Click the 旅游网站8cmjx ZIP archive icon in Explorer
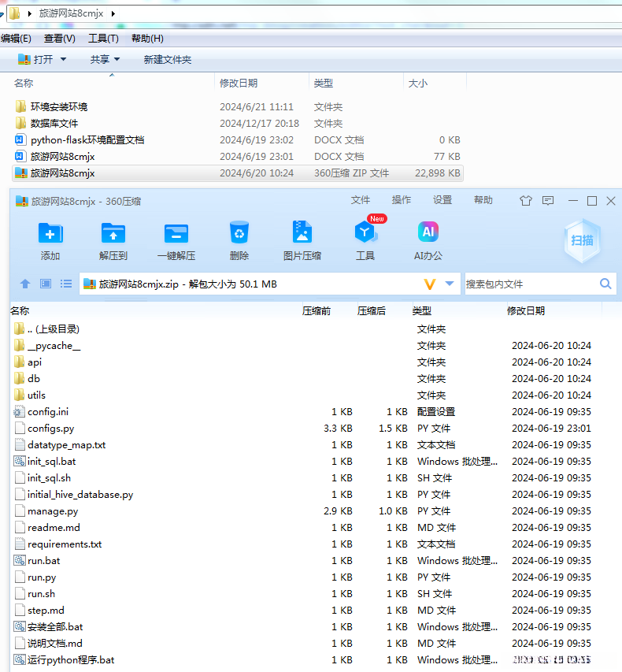Image resolution: width=622 pixels, height=672 pixels. 20,173
